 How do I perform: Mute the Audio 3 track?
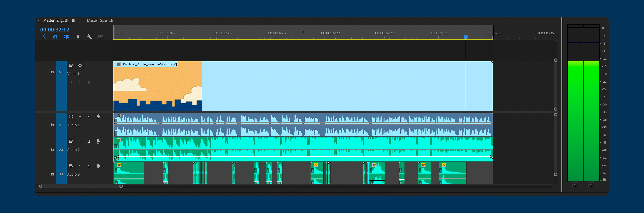coord(80,166)
